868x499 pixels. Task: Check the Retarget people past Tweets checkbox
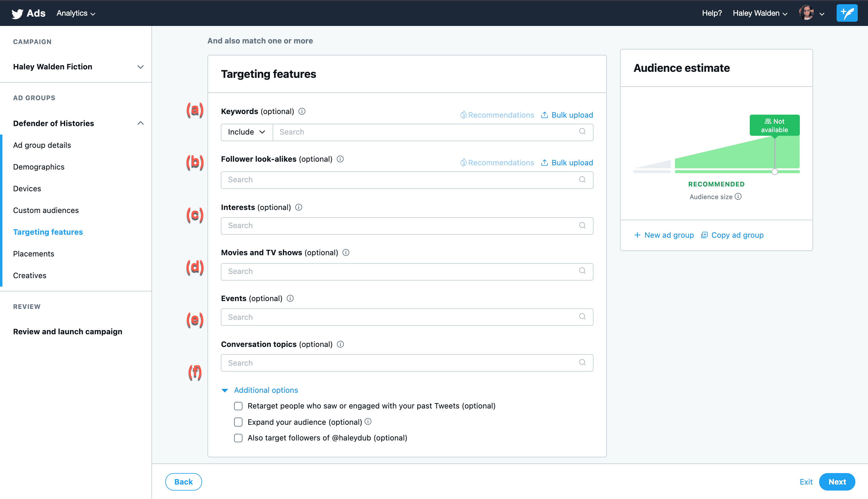238,406
